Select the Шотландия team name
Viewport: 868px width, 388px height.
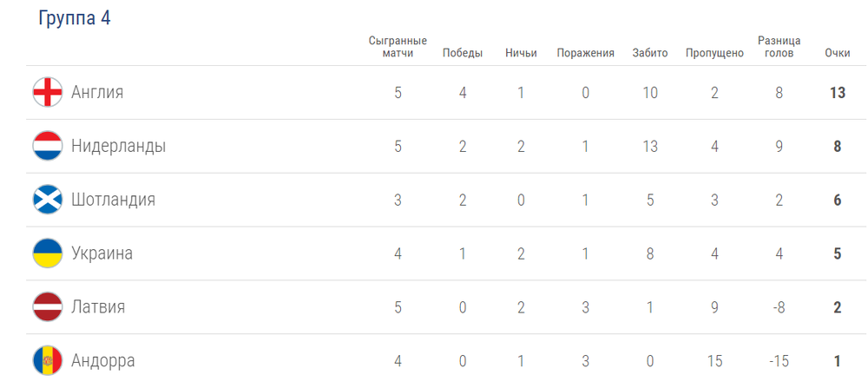113,200
